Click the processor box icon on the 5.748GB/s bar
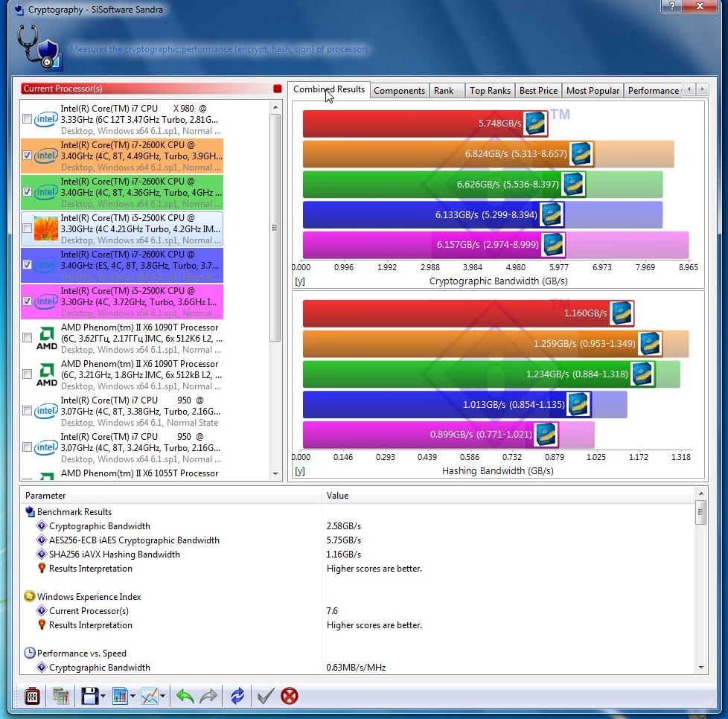Image resolution: width=728 pixels, height=719 pixels. 535,123
